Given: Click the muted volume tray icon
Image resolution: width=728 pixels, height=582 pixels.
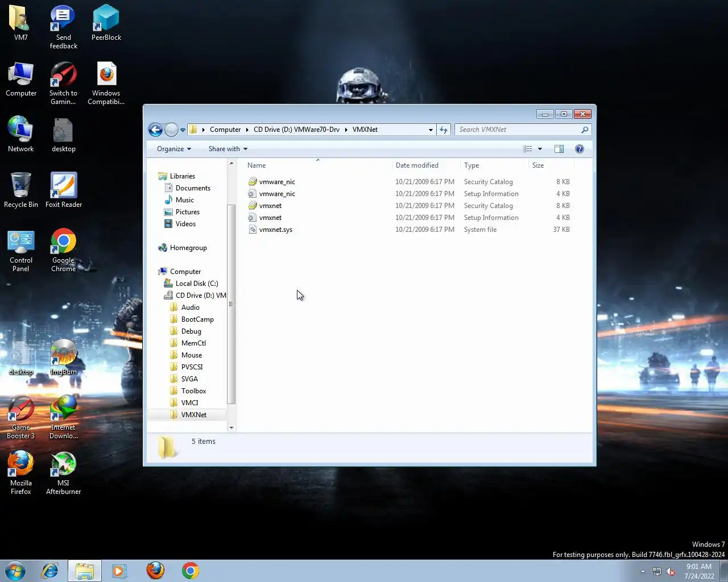Looking at the screenshot, I should (x=671, y=571).
